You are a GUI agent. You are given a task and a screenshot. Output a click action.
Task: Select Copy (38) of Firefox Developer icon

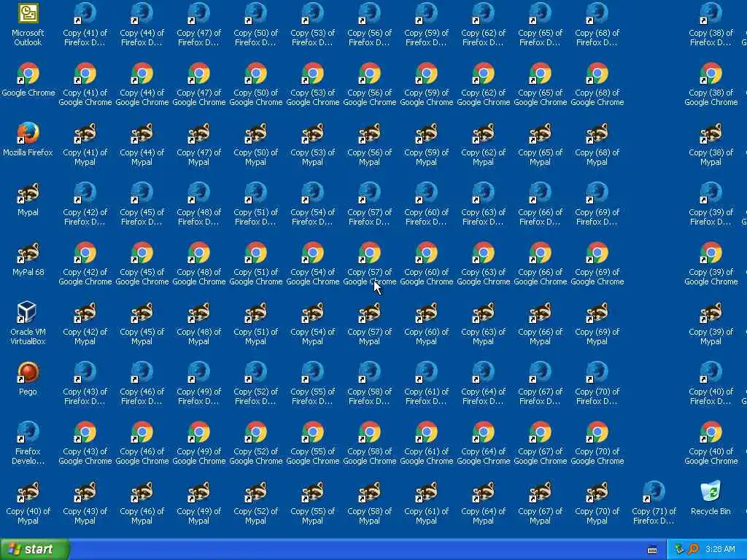[x=711, y=13]
